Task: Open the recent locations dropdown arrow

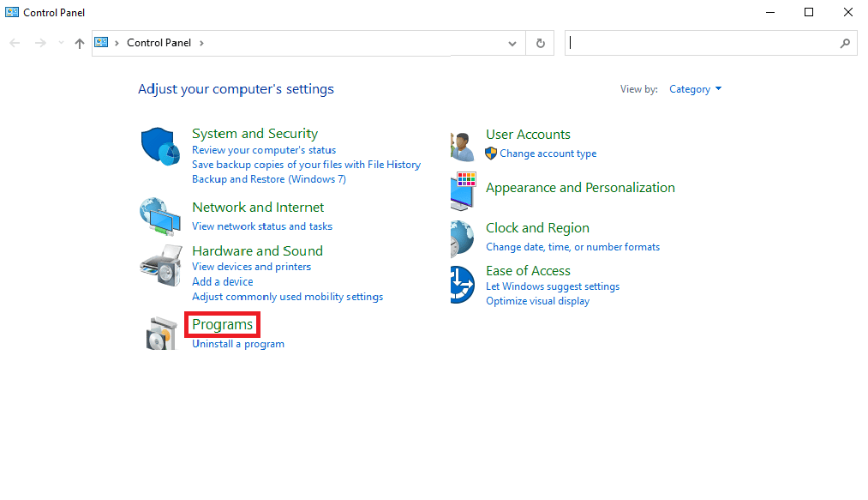Action: (x=61, y=43)
